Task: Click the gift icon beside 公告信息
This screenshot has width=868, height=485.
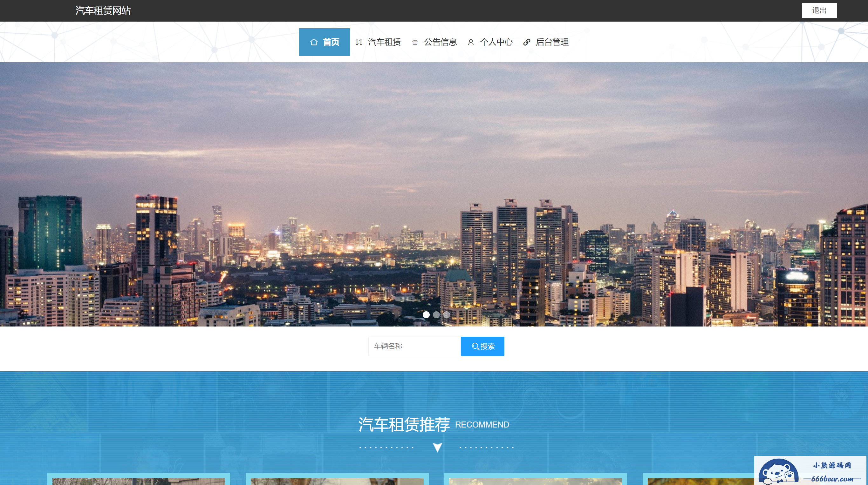Action: [x=415, y=42]
